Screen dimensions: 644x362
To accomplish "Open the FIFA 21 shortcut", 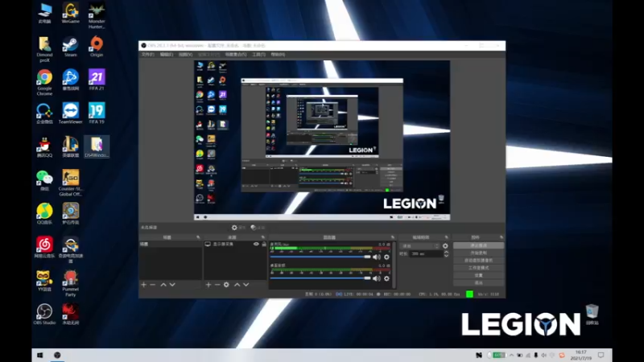I will (x=97, y=80).
